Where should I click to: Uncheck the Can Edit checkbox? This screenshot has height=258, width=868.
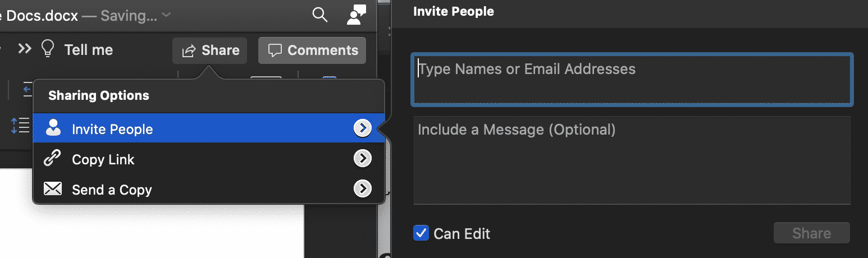coord(421,233)
